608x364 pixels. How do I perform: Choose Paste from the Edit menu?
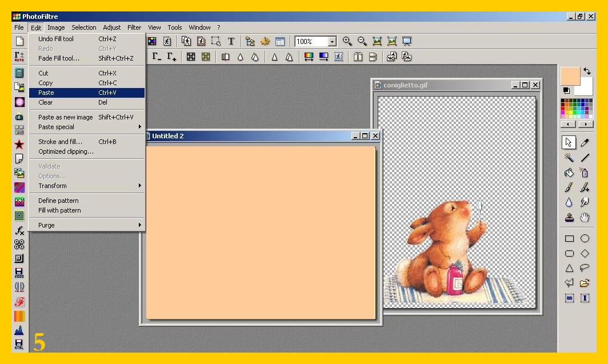(x=46, y=93)
